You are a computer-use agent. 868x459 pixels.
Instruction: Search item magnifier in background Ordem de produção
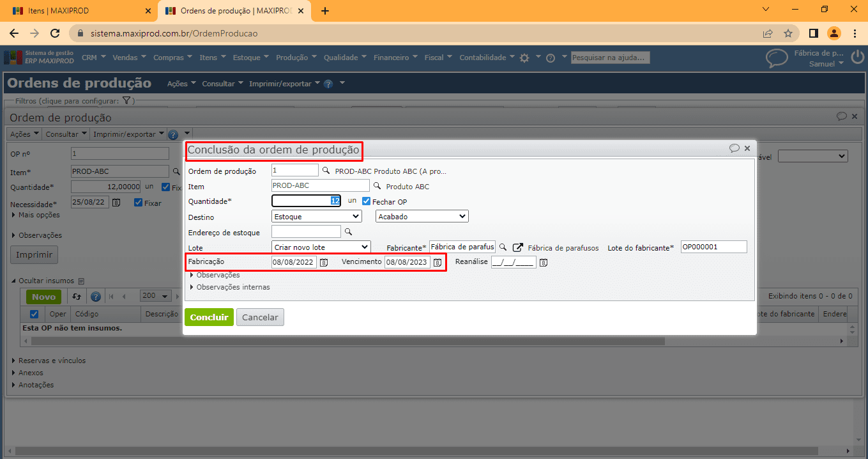click(176, 171)
